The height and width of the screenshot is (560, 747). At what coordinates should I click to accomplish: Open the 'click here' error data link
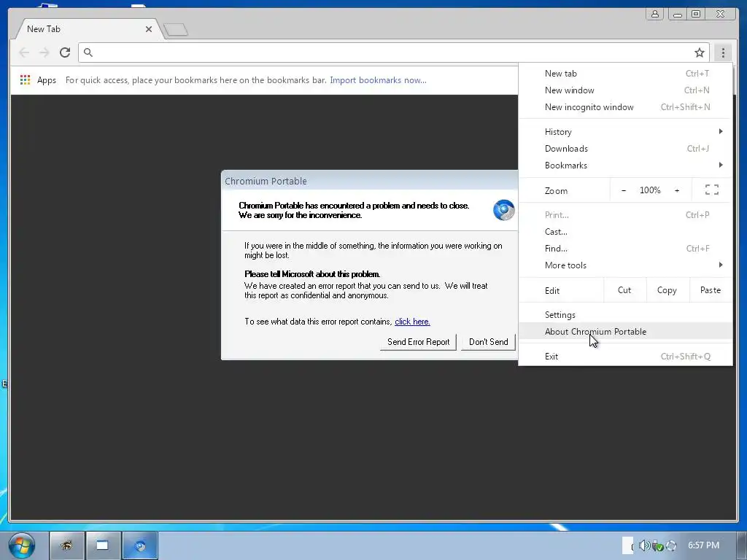[x=413, y=322]
